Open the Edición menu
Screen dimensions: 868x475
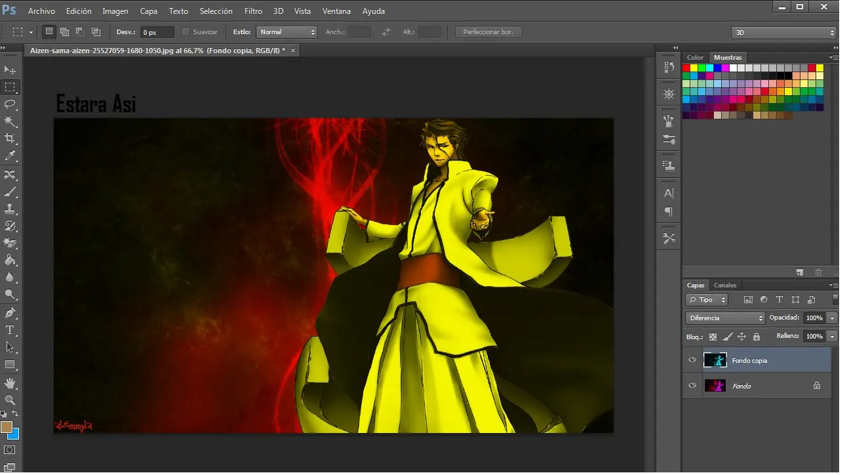coord(79,11)
